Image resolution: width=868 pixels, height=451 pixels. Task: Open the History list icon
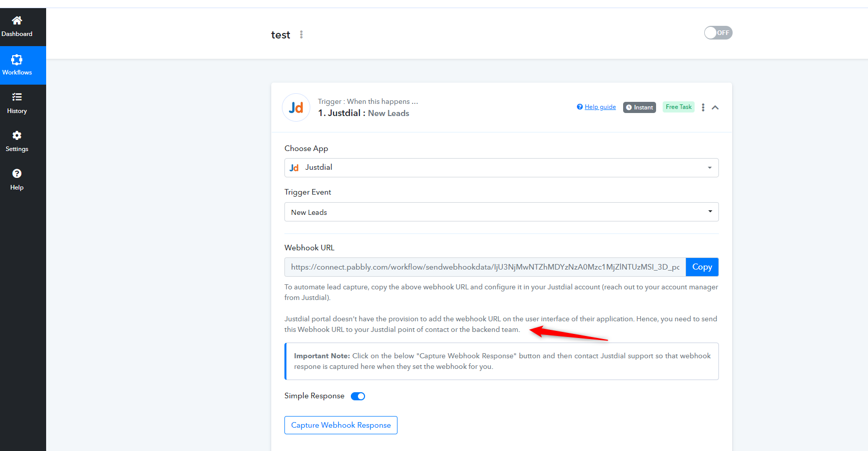[x=17, y=97]
